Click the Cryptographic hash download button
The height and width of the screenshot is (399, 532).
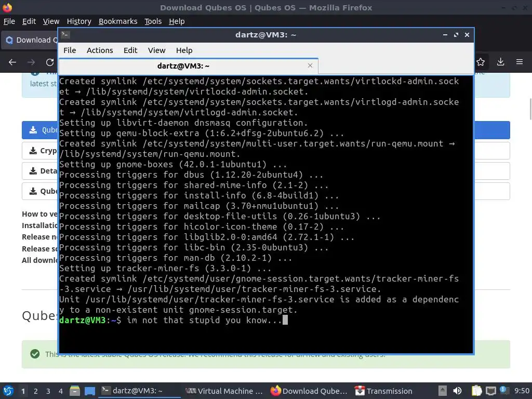point(39,151)
